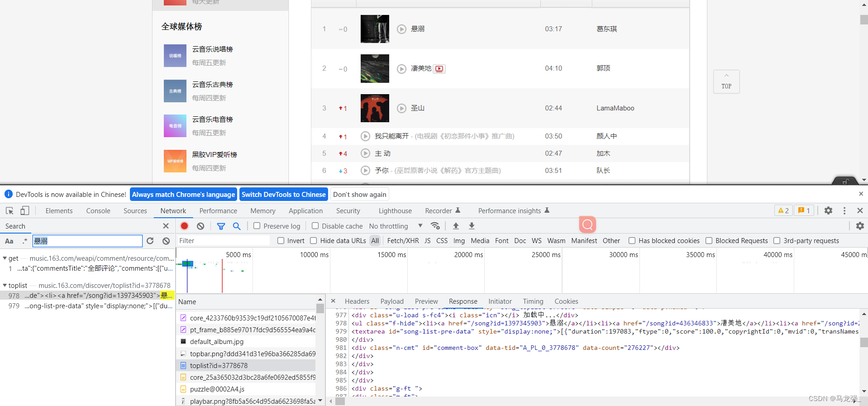The height and width of the screenshot is (406, 868).
Task: Tick the Has blocked cookies checkbox
Action: pyautogui.click(x=632, y=241)
